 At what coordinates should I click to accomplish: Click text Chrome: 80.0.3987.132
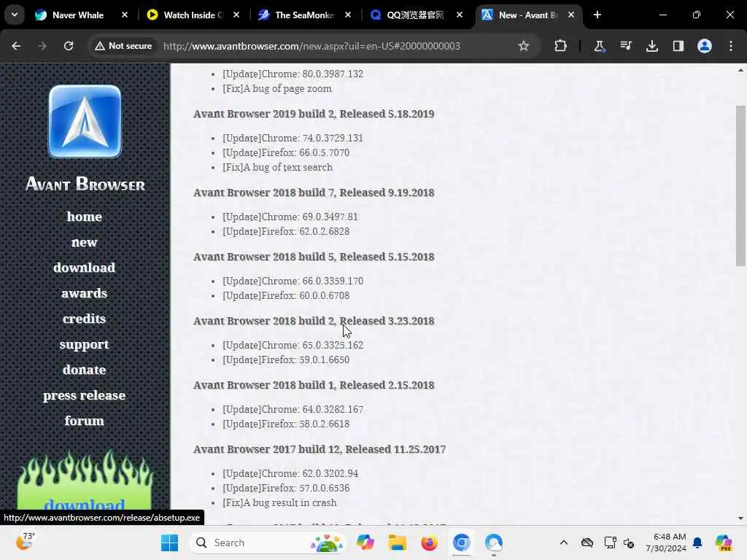pyautogui.click(x=312, y=74)
